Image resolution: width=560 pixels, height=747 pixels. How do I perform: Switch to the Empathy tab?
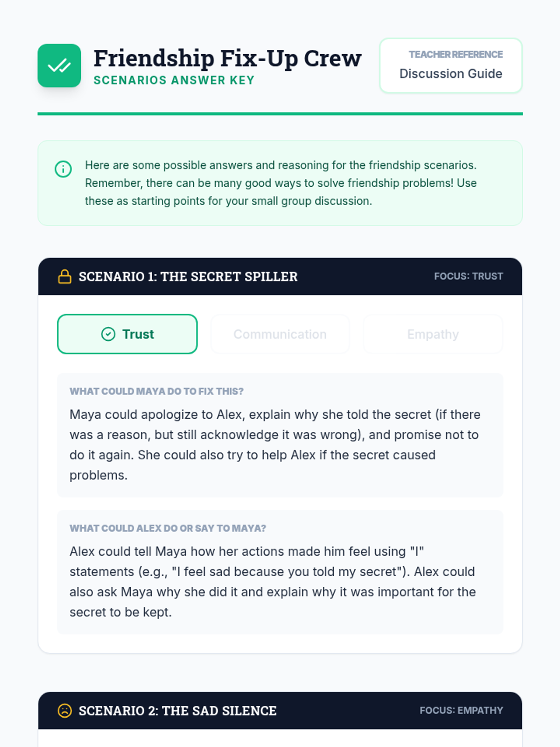[433, 334]
